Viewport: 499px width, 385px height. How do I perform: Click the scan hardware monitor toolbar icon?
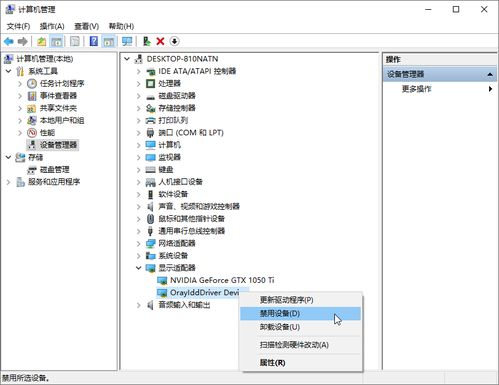coord(127,41)
